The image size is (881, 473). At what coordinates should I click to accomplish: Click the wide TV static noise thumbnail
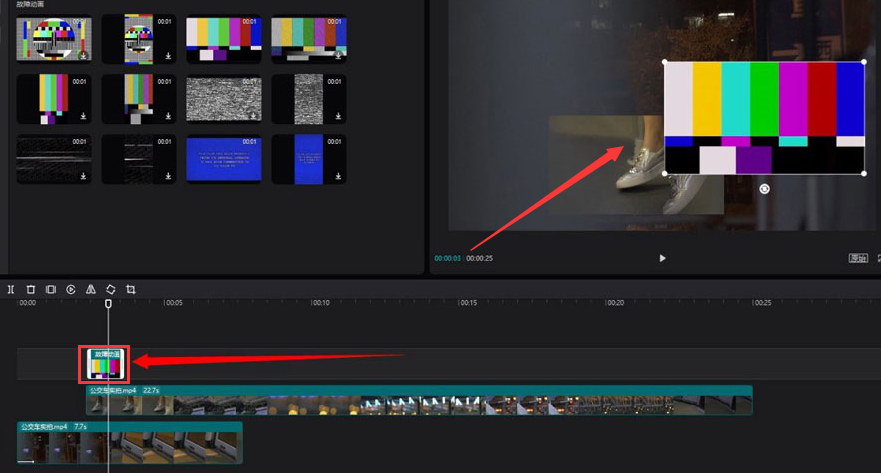[x=224, y=99]
